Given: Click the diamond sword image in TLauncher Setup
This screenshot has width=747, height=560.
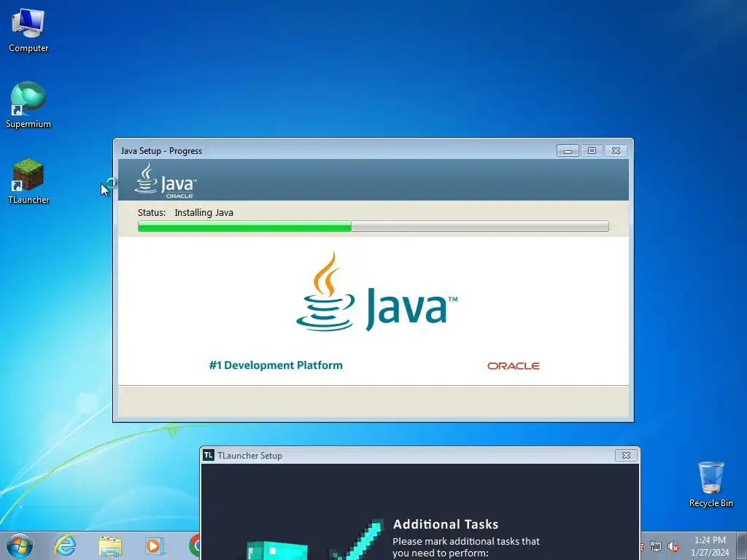Looking at the screenshot, I should [x=357, y=540].
